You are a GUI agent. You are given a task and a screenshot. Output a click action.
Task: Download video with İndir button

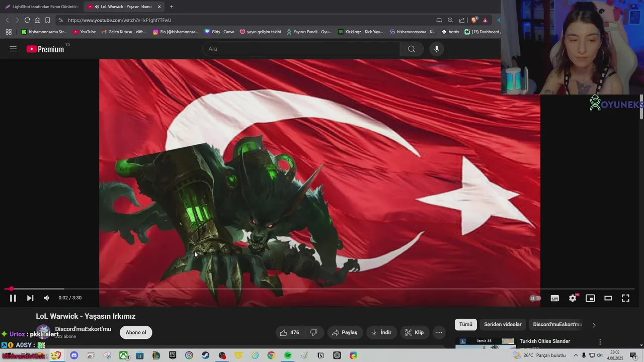[381, 332]
